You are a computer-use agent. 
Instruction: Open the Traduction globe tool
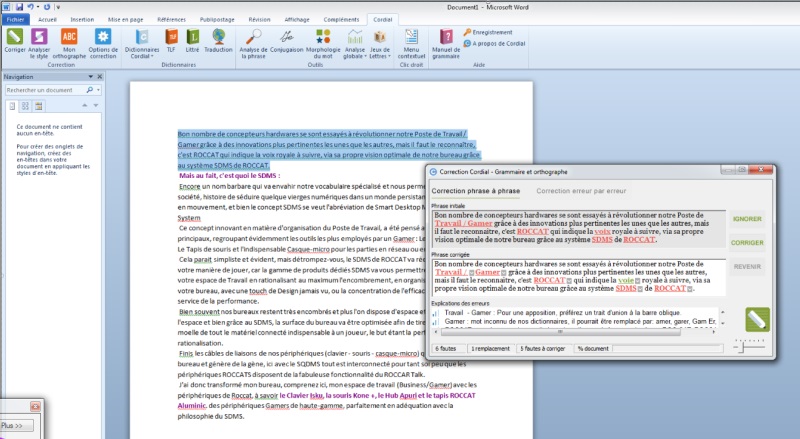pos(218,41)
